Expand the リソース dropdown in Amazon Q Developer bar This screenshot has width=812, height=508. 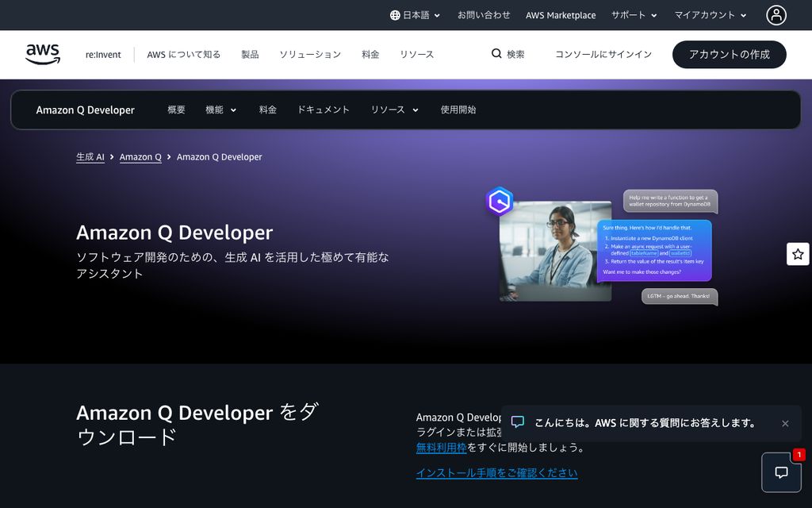(x=394, y=110)
